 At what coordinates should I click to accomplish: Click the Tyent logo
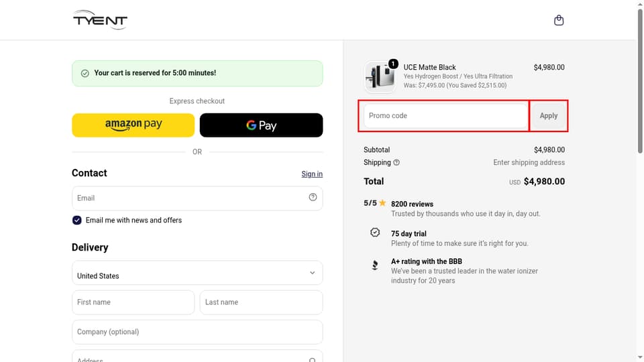(100, 19)
